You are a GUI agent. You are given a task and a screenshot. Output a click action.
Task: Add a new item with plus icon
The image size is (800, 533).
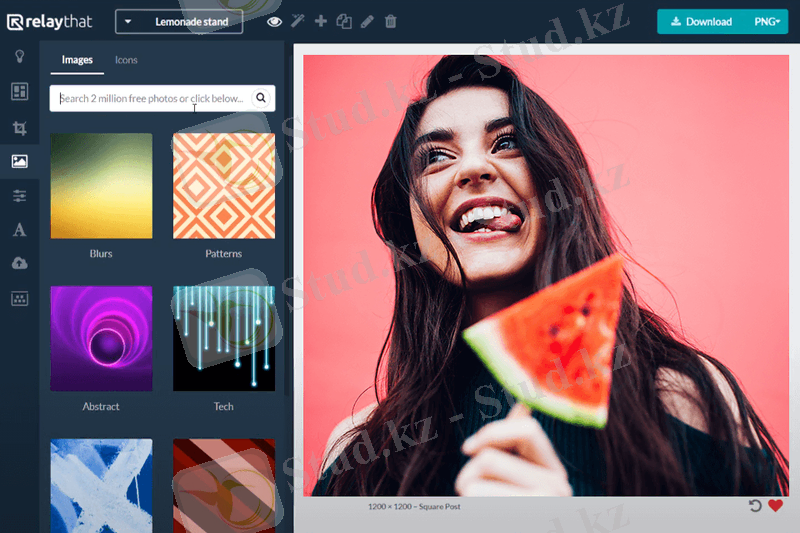(320, 21)
